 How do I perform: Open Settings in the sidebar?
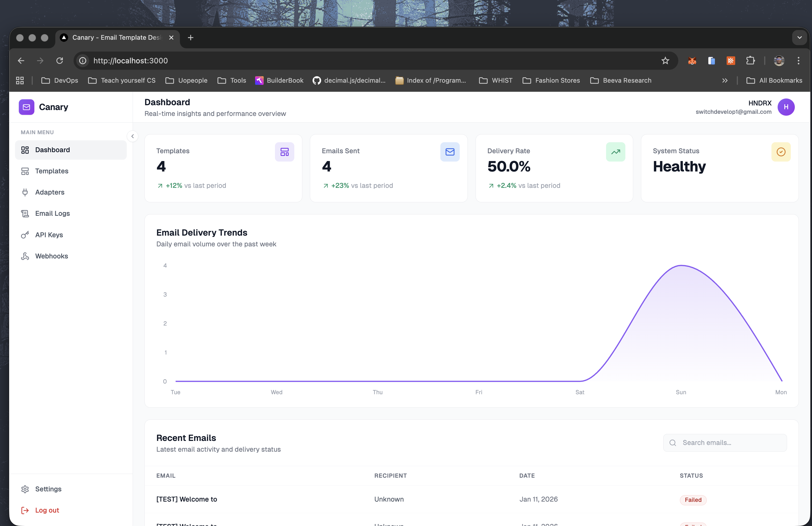click(48, 489)
